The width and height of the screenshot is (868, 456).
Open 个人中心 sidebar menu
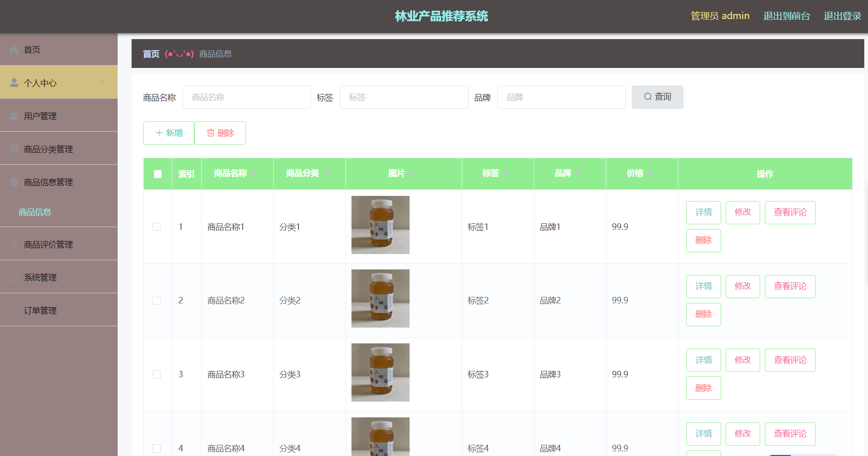59,82
